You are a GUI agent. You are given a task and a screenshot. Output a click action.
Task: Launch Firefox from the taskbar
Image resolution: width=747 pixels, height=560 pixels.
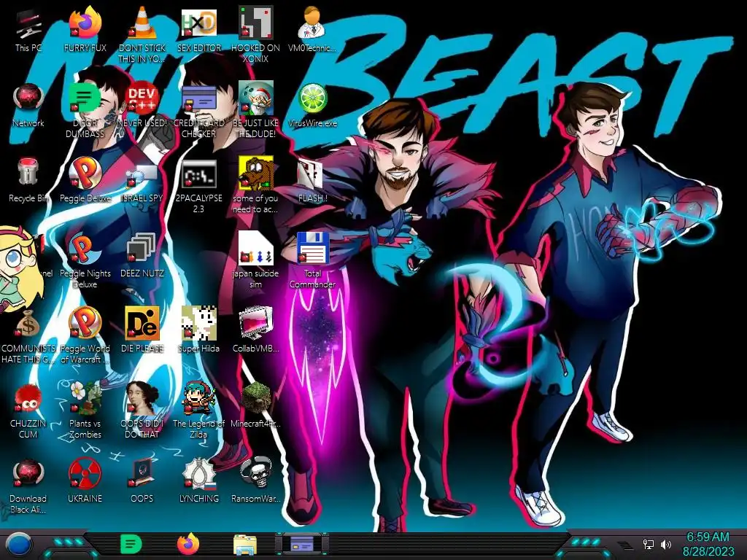tap(188, 544)
